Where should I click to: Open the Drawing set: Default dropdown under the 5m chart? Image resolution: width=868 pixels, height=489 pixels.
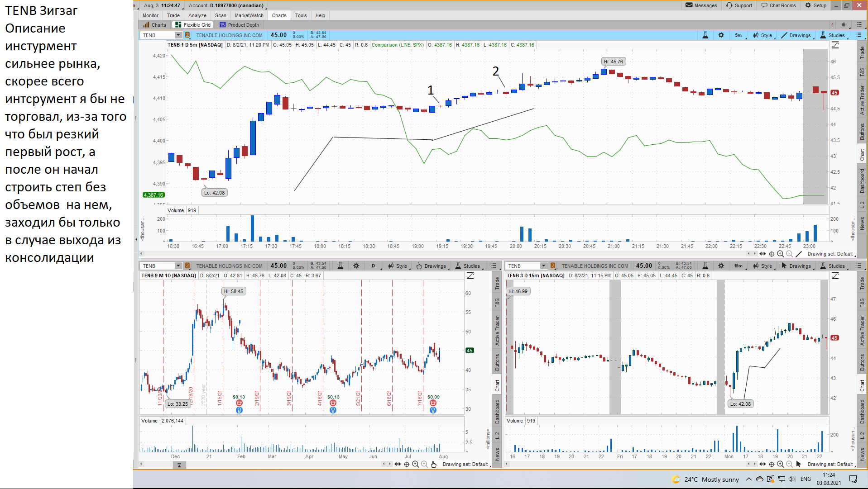[x=831, y=254]
